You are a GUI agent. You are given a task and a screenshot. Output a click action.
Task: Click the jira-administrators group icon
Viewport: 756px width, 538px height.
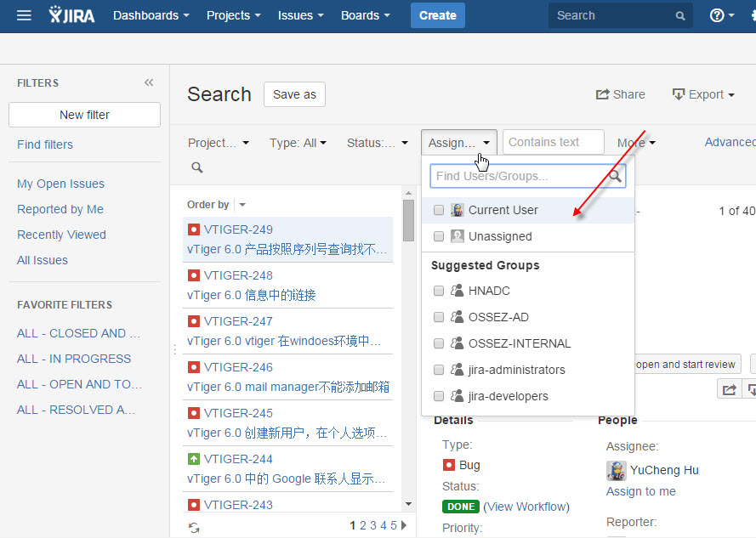pyautogui.click(x=457, y=370)
